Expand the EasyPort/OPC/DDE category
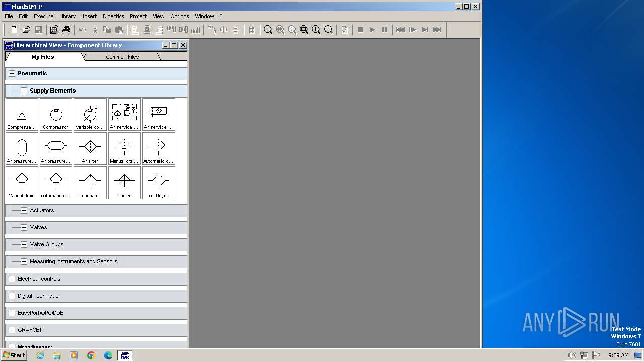Image resolution: width=644 pixels, height=362 pixels. pos(12,313)
